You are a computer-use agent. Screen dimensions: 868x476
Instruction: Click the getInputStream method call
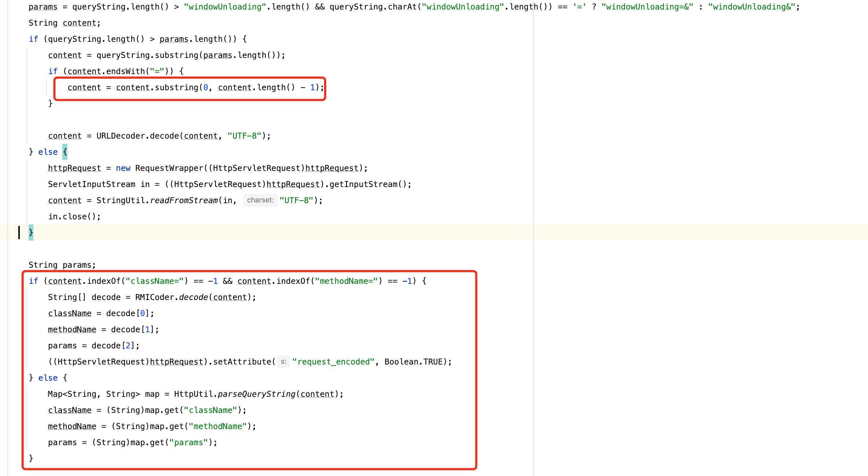tap(363, 184)
